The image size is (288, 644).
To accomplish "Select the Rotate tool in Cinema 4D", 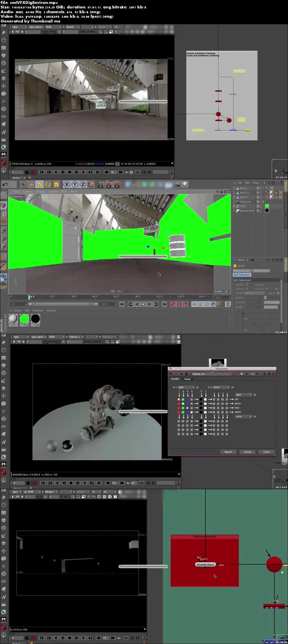I will [x=48, y=184].
